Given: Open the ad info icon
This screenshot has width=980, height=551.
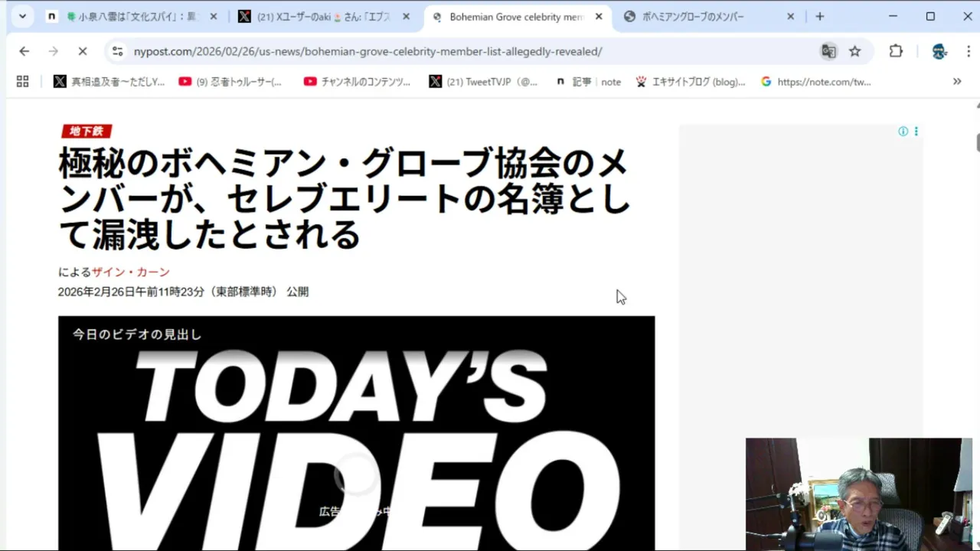Looking at the screenshot, I should 903,132.
